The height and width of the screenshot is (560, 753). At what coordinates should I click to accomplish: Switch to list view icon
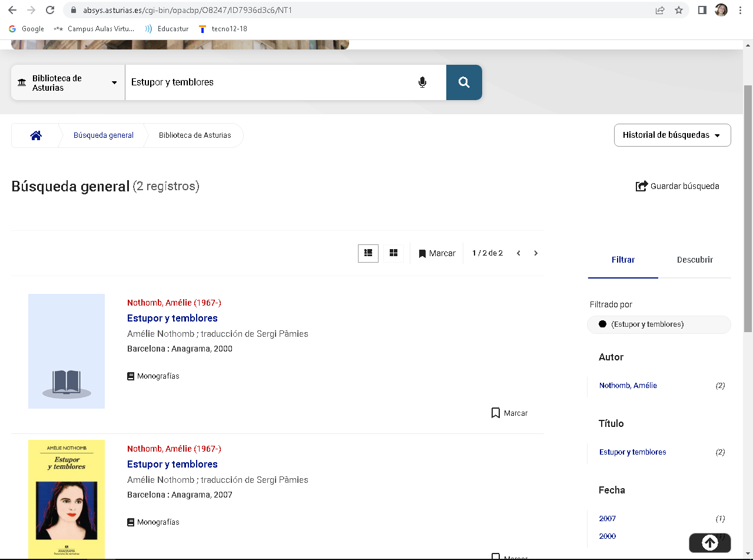tap(369, 253)
